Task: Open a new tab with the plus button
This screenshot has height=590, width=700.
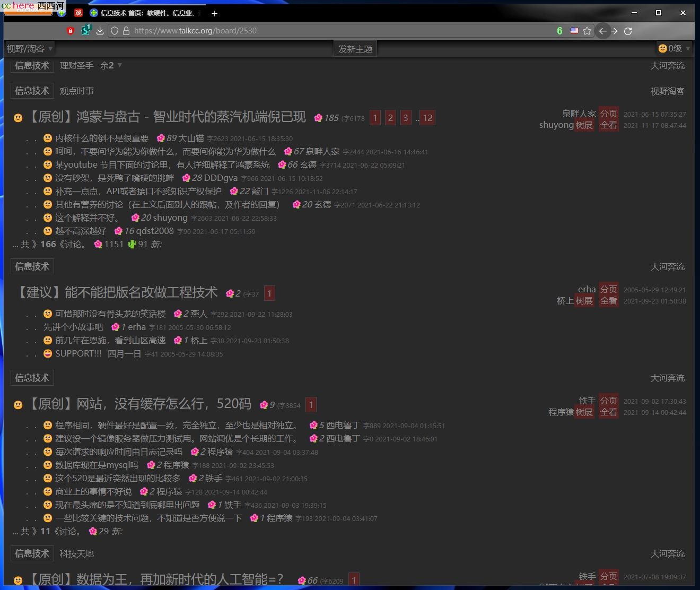Action: coord(214,13)
